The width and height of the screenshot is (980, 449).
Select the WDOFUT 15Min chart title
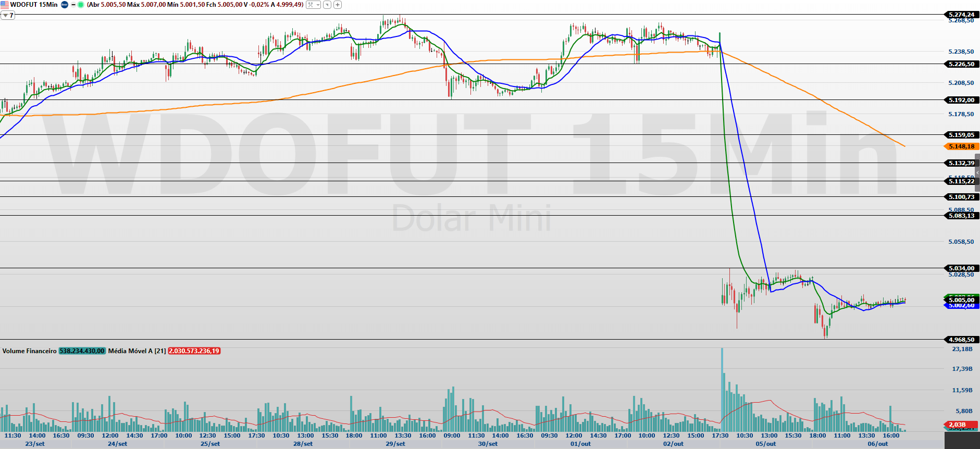tap(34, 5)
